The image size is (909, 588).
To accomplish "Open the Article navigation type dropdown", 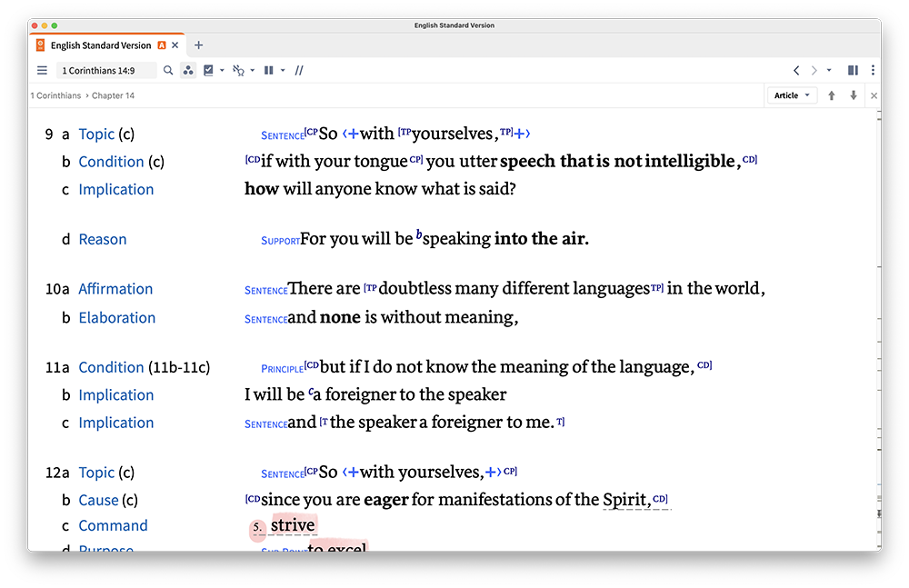I will click(792, 95).
